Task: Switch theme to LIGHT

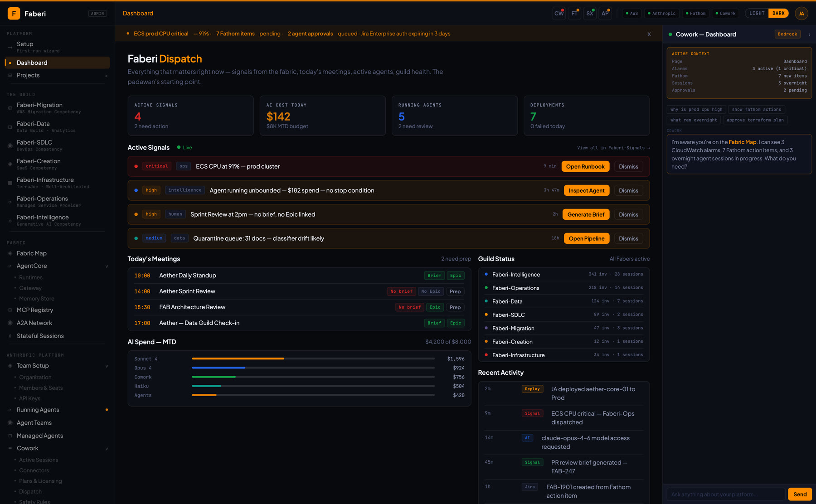Action: (x=757, y=13)
